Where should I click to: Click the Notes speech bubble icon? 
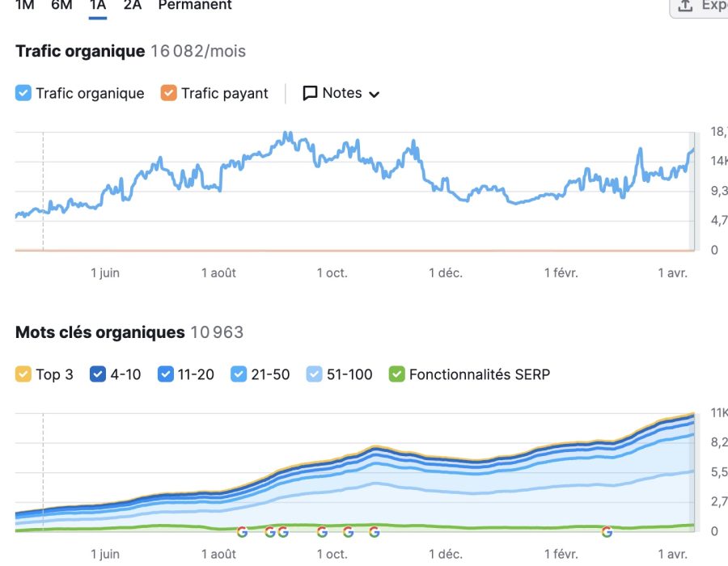tap(310, 93)
